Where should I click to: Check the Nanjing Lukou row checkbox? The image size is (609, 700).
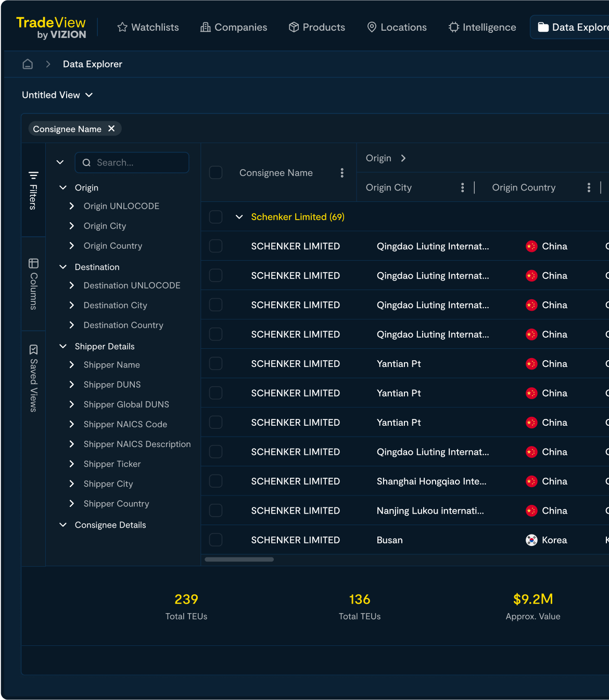(215, 511)
